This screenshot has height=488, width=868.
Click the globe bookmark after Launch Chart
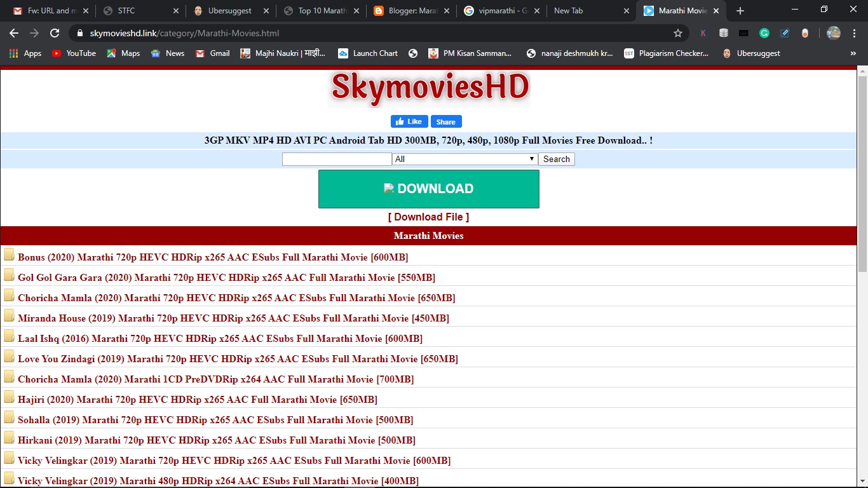pyautogui.click(x=413, y=53)
